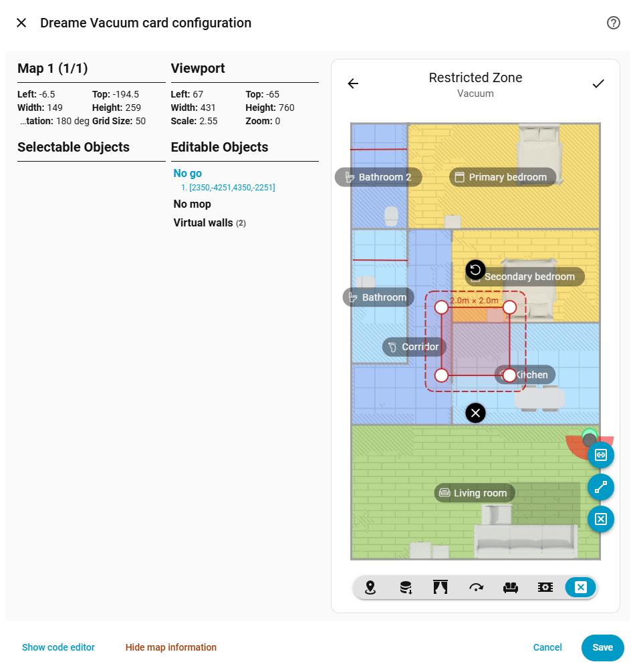Select the sofa furniture tool in toolbar
The width and height of the screenshot is (635, 672).
510,587
